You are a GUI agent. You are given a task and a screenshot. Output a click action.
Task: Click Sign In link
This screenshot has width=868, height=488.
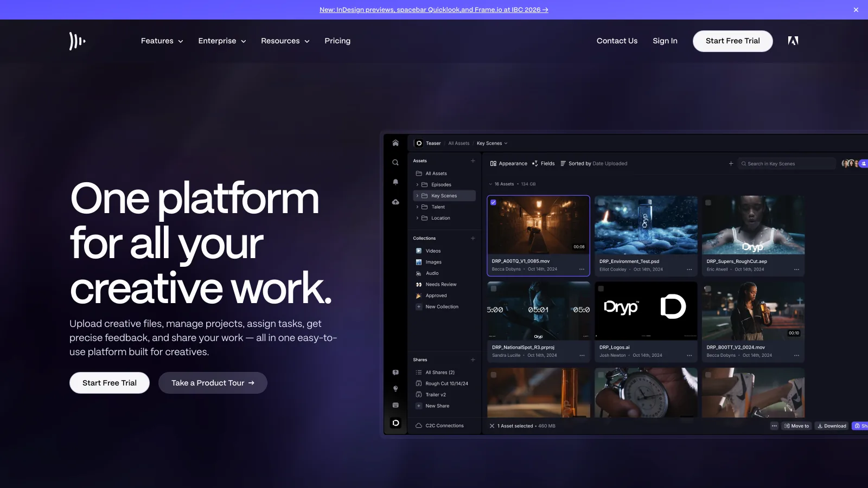[665, 41]
